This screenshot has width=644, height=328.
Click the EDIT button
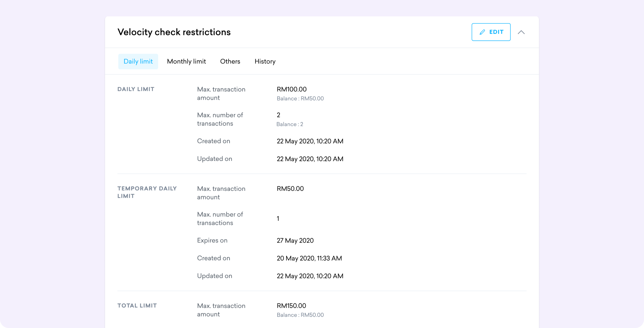[x=491, y=32]
